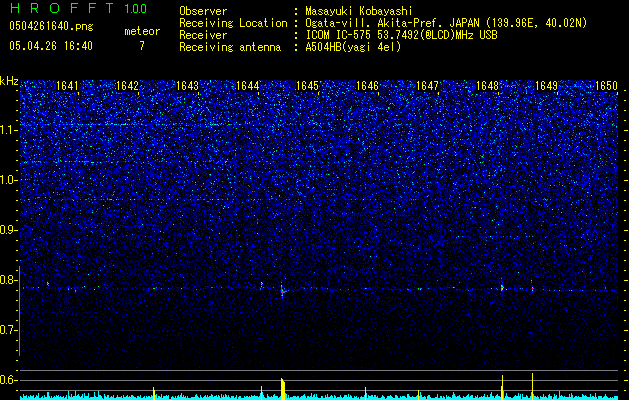Select the ICOM IC-575 receiver description

click(401, 35)
